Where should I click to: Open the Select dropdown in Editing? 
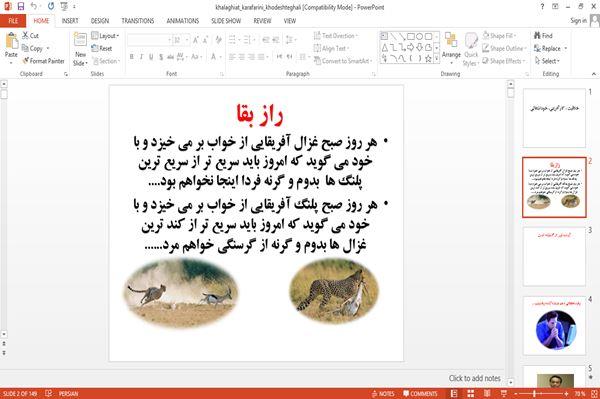click(x=547, y=61)
